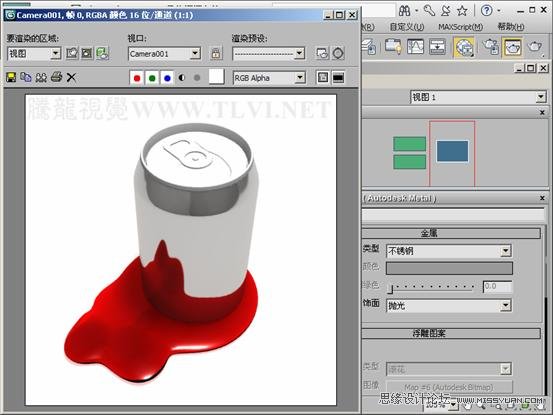Open the 视图 1 dropdown
553x415 pixels.
coord(479,97)
